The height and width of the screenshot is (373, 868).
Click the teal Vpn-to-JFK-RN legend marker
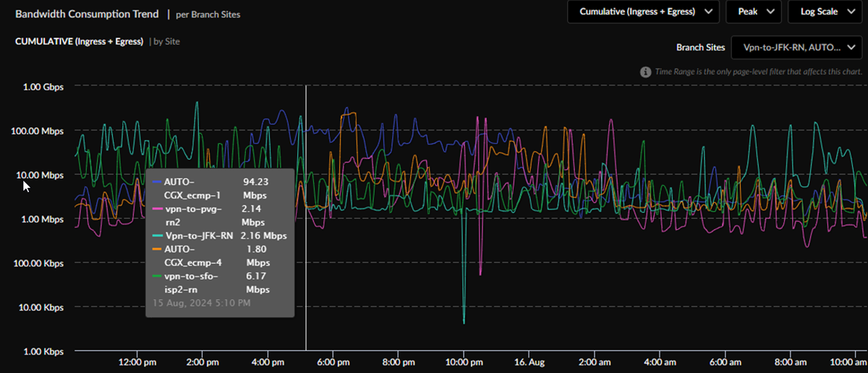pyautogui.click(x=158, y=236)
